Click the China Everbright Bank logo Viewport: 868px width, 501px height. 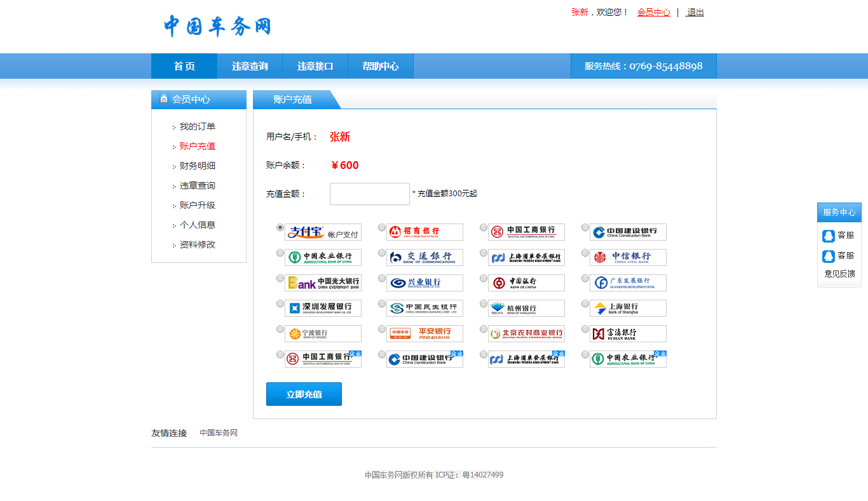click(323, 283)
